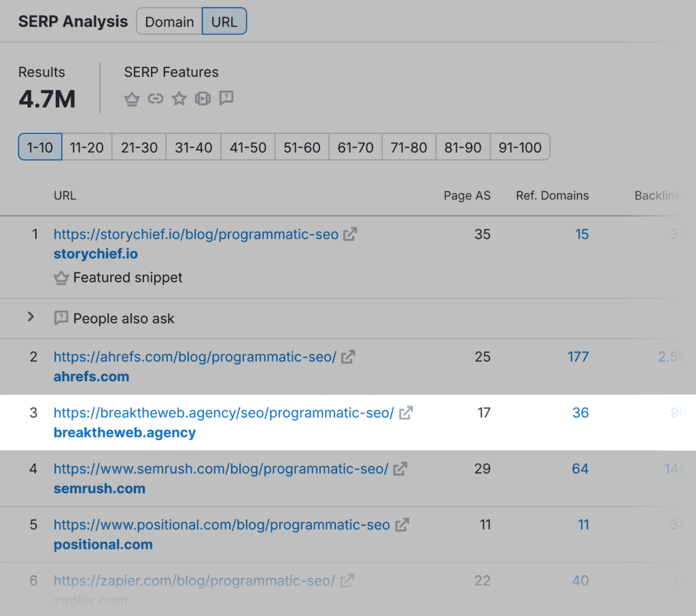The image size is (696, 616).
Task: Sort by the Page AS column header
Action: 467,196
